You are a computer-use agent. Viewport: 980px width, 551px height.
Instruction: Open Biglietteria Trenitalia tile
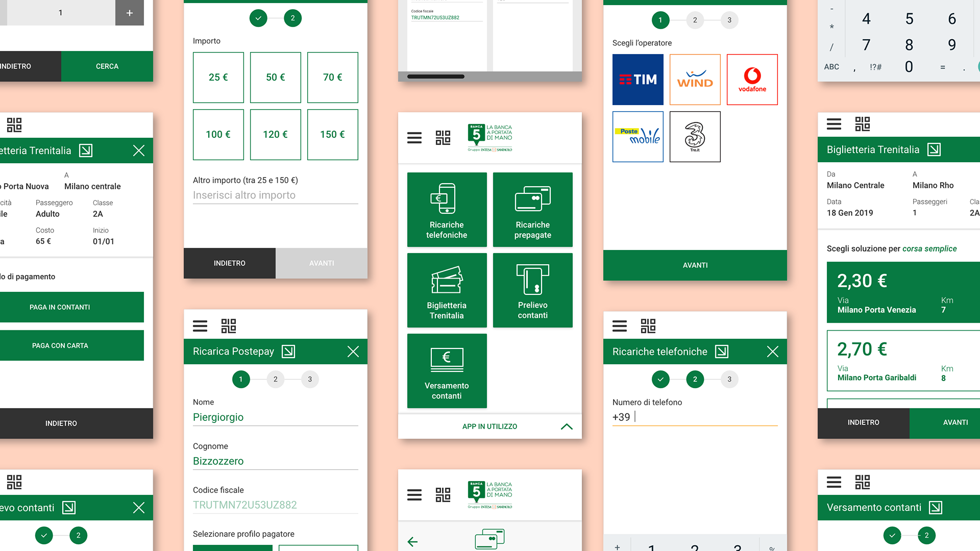coord(447,290)
